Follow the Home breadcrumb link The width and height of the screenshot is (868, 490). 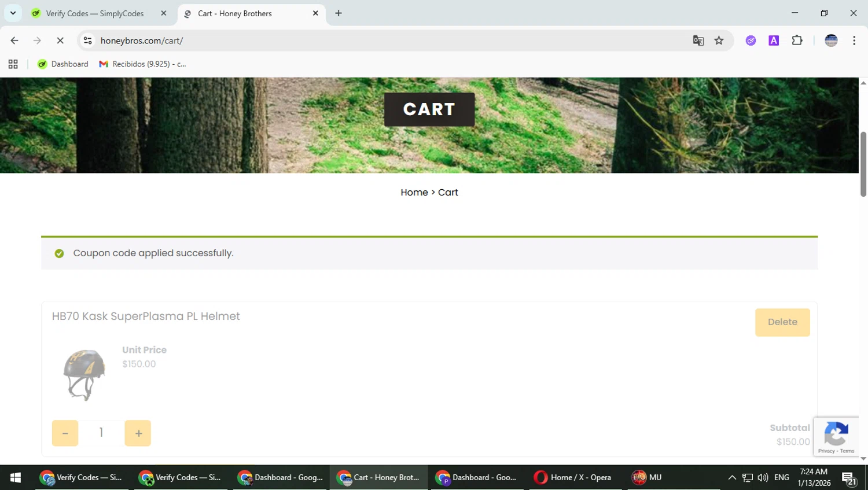pos(414,193)
